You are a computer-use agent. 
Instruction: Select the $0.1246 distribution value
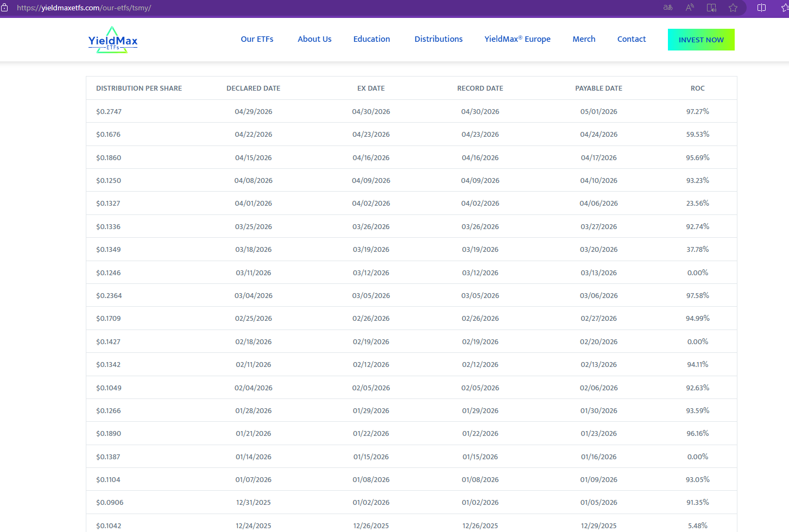click(x=109, y=273)
